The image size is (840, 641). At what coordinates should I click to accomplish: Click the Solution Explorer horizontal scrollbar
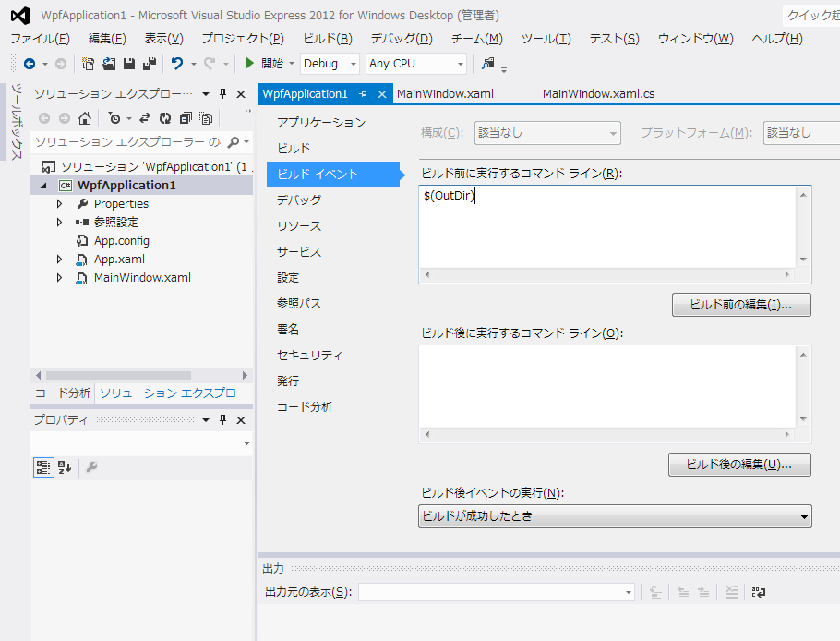118,375
